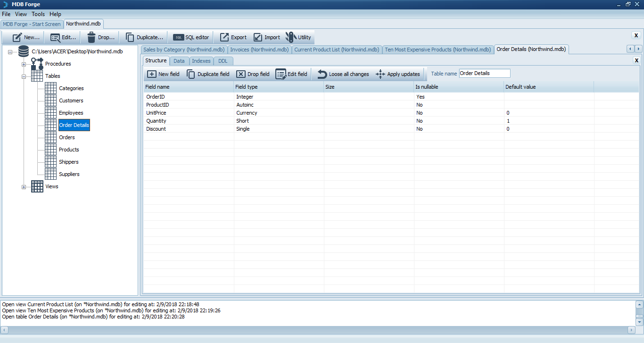Select the UnitPrice field row
644x343 pixels.
point(392,113)
